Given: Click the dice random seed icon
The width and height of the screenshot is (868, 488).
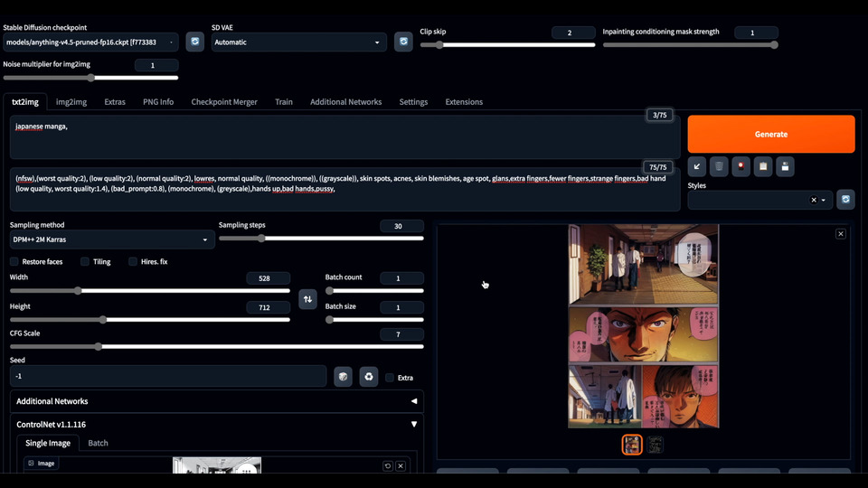Looking at the screenshot, I should click(x=344, y=377).
